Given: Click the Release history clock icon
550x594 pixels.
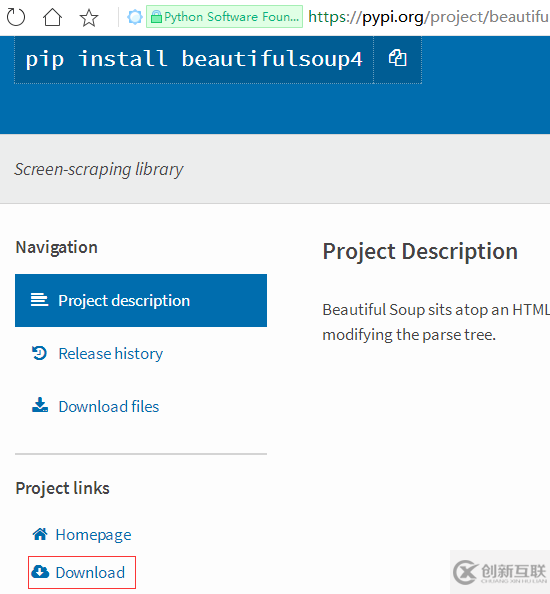Looking at the screenshot, I should click(39, 353).
